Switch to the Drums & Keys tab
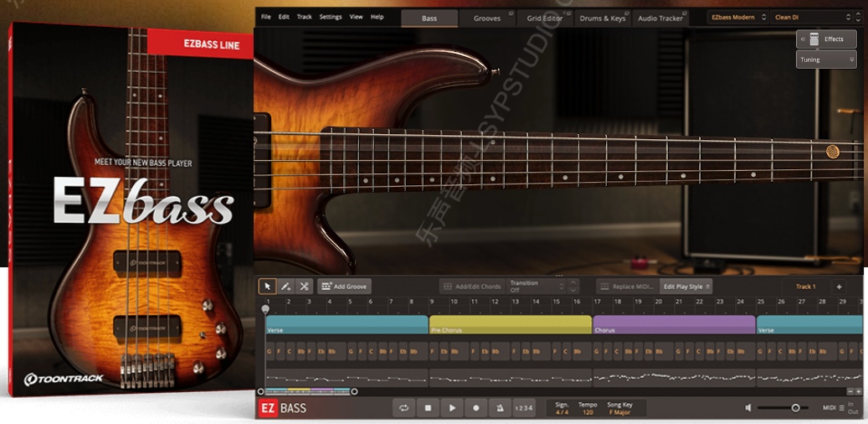 [x=603, y=18]
